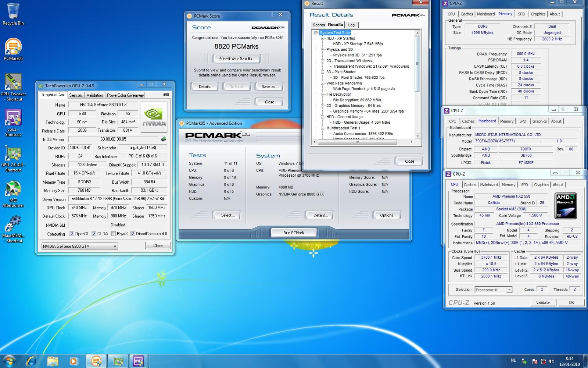Viewport: 588px width, 368px height.
Task: Select HDD - General Usage tree row
Action: (x=344, y=117)
